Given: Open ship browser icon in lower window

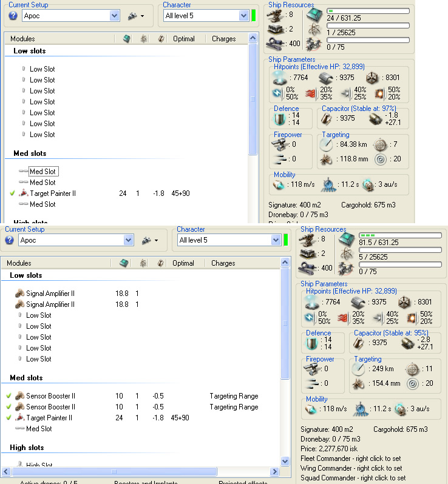Looking at the screenshot, I should click(146, 240).
